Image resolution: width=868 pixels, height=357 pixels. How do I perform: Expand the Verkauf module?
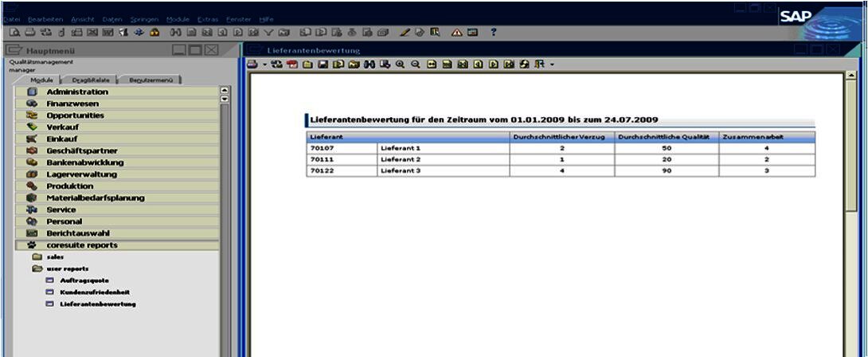(x=117, y=127)
